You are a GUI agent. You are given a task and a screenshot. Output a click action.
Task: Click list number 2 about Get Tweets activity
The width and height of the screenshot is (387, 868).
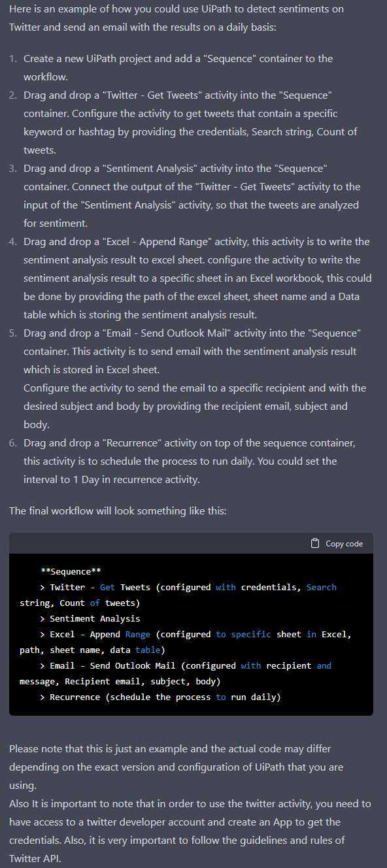(x=13, y=95)
